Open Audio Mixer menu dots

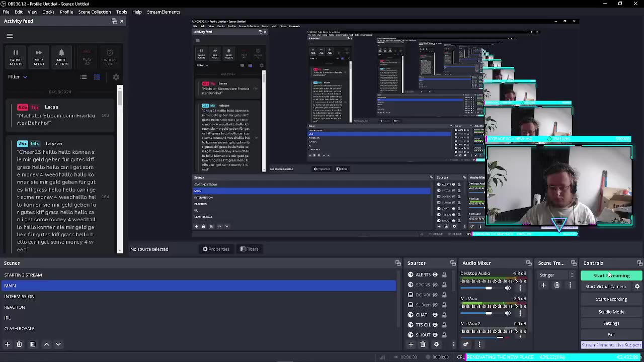pyautogui.click(x=479, y=344)
